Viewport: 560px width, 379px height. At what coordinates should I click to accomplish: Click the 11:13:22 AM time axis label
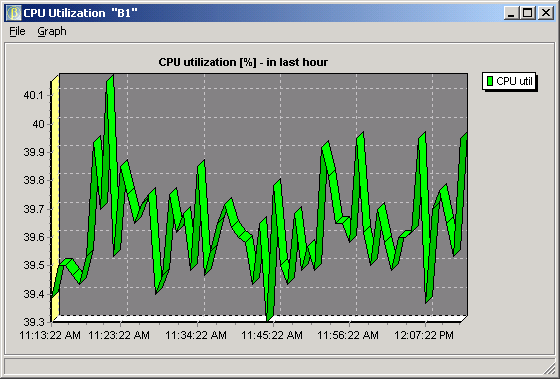[50, 335]
